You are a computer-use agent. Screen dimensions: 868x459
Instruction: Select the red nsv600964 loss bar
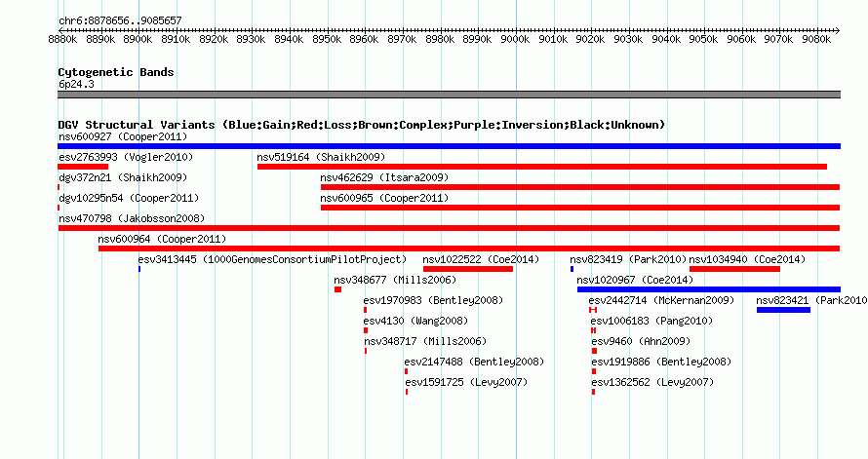pyautogui.click(x=469, y=249)
